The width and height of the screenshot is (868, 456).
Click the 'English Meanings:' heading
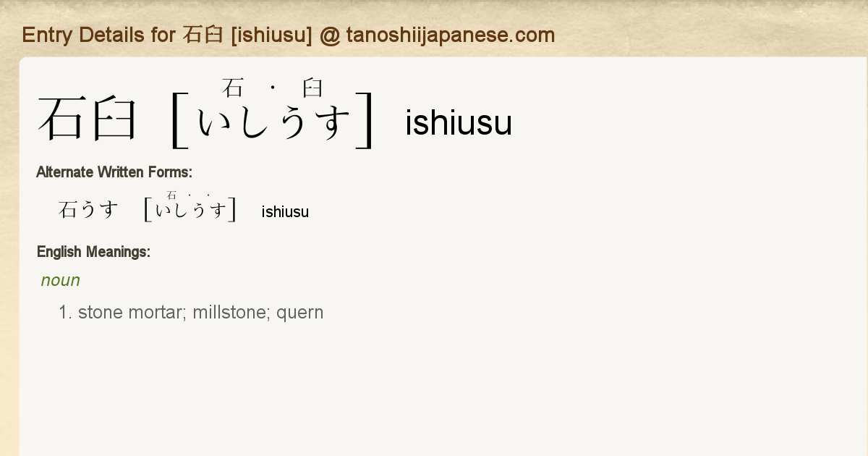(93, 252)
